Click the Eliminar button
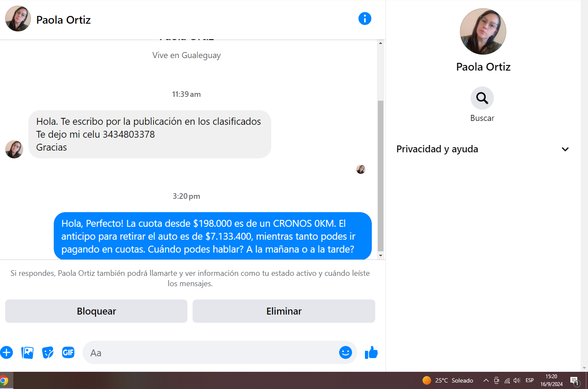Viewport: 588px width, 389px height. coord(284,311)
